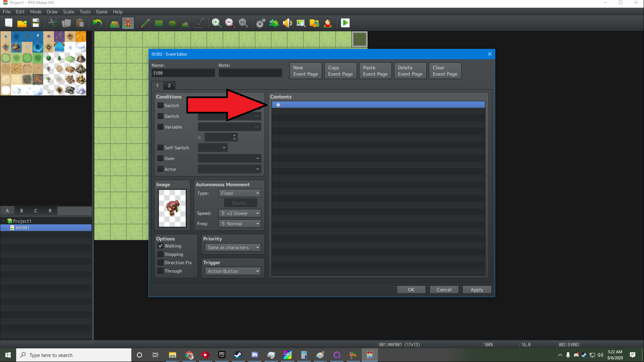This screenshot has height=362, width=644.
Task: Select the Pencil drawing tool
Action: (145, 23)
